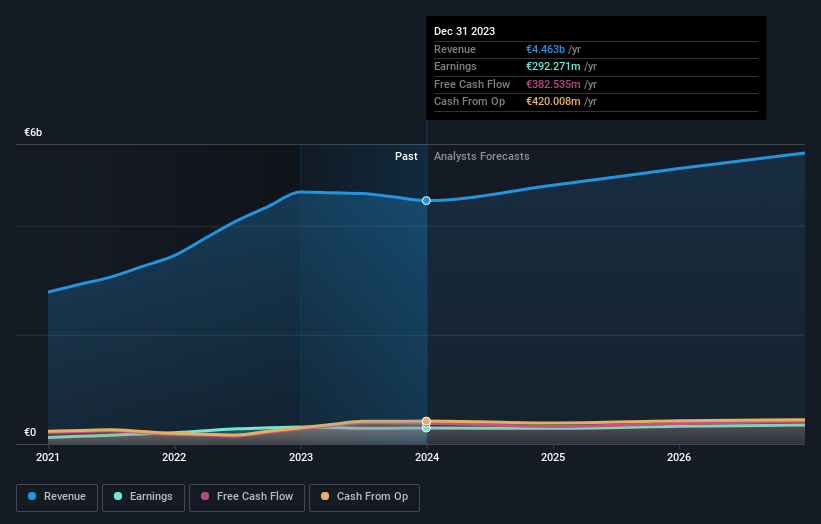Screen dimensions: 821x524
Task: Toggle the Cash From Op legend series
Action: [364, 497]
